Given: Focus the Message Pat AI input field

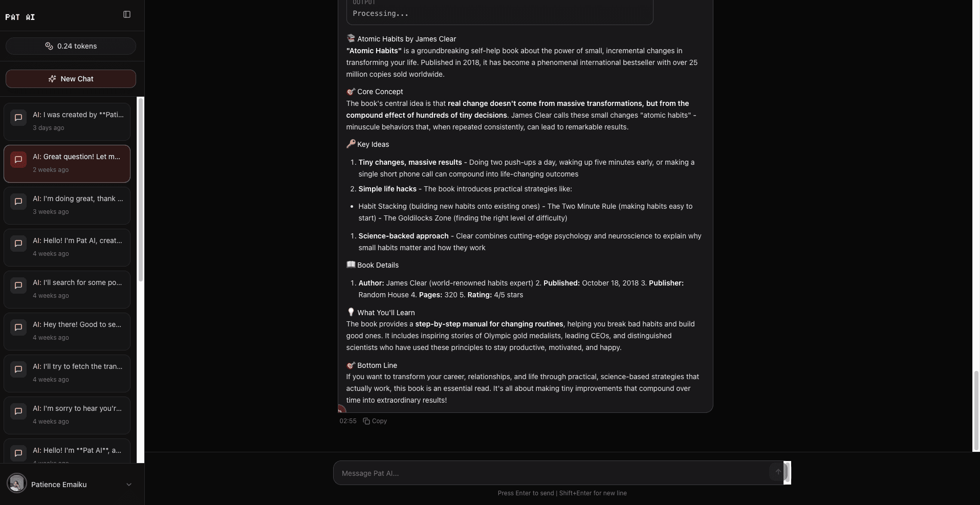Looking at the screenshot, I should 553,473.
